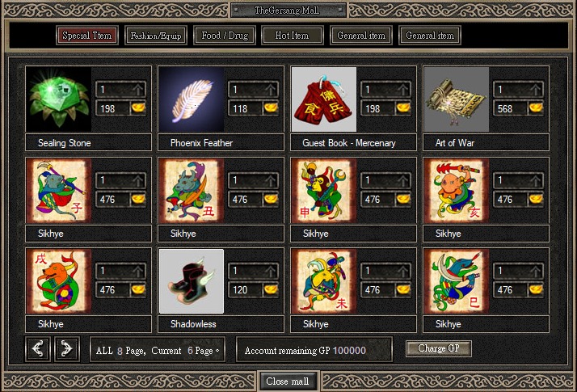Increase quantity arrow for Sealing Stone
577x392 pixels.
click(138, 89)
